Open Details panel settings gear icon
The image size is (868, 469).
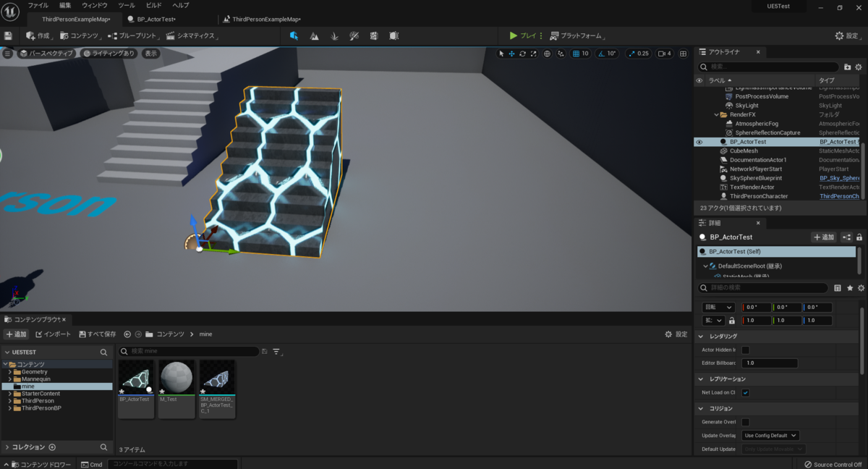[x=861, y=288]
